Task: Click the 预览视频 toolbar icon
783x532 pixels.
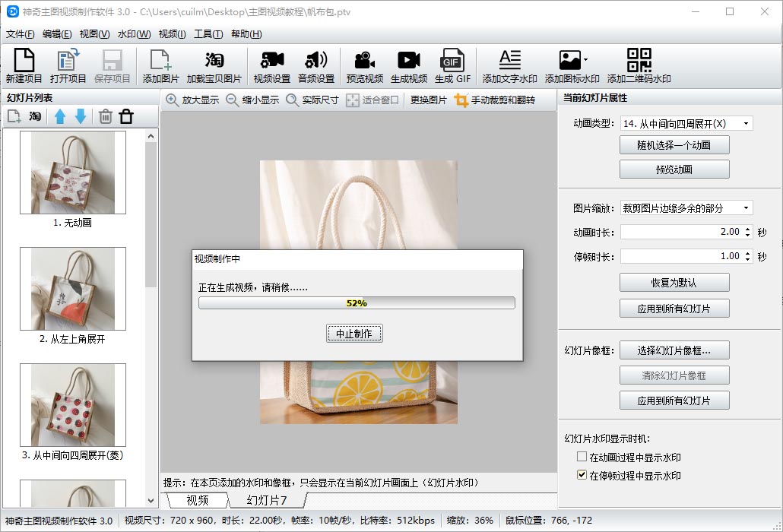Action: click(x=365, y=65)
